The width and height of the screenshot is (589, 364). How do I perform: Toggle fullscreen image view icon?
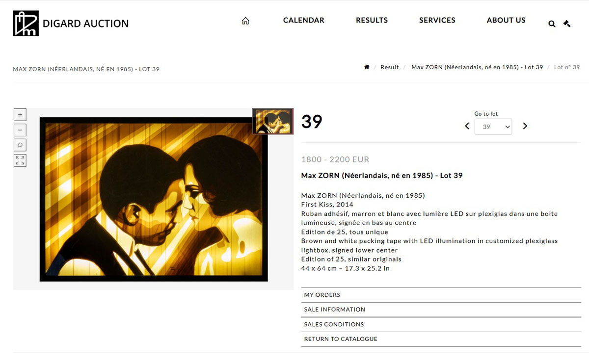[x=20, y=160]
